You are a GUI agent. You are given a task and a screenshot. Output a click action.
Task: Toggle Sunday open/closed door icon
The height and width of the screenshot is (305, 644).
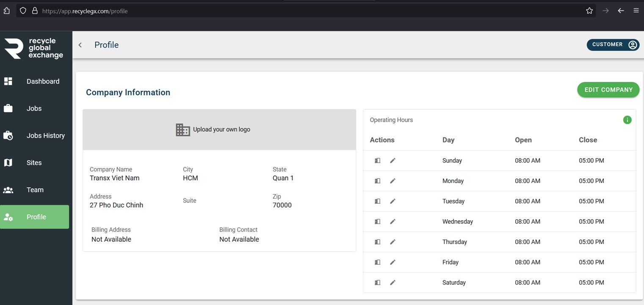tap(377, 161)
